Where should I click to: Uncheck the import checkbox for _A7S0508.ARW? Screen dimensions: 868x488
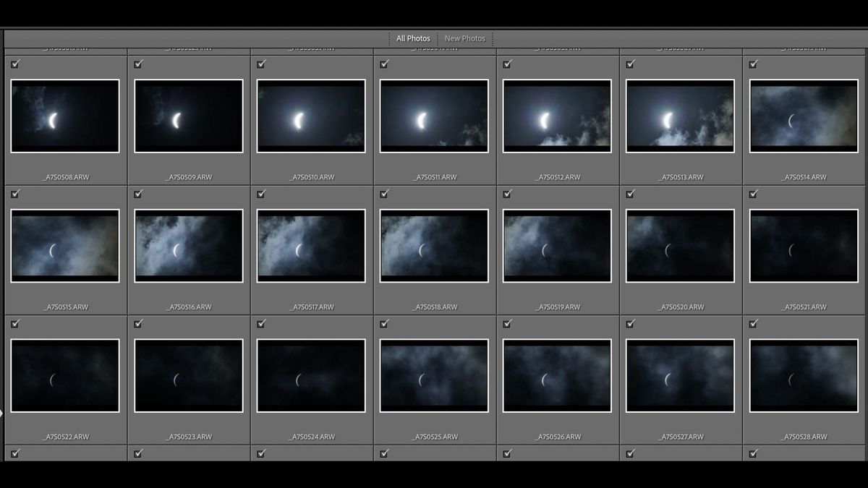tap(15, 64)
